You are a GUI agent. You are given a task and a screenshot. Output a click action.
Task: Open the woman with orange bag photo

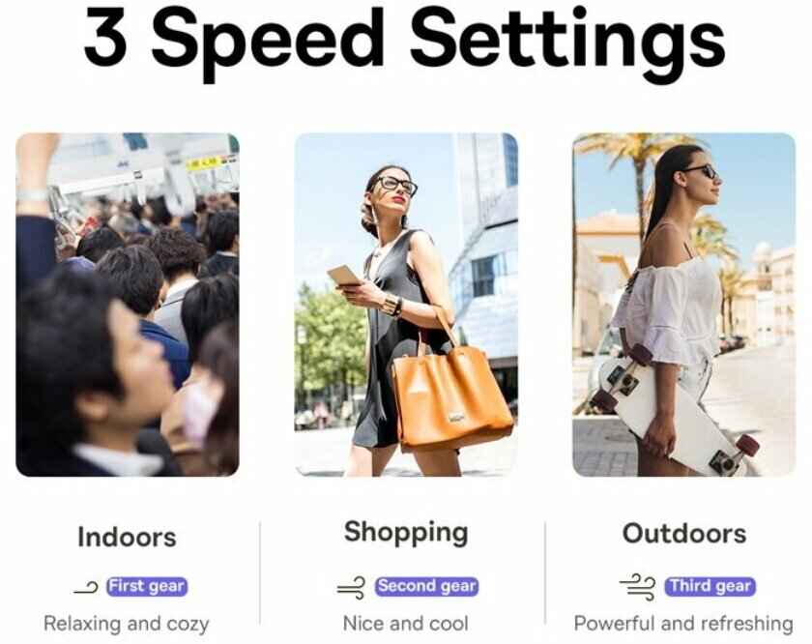click(x=406, y=305)
